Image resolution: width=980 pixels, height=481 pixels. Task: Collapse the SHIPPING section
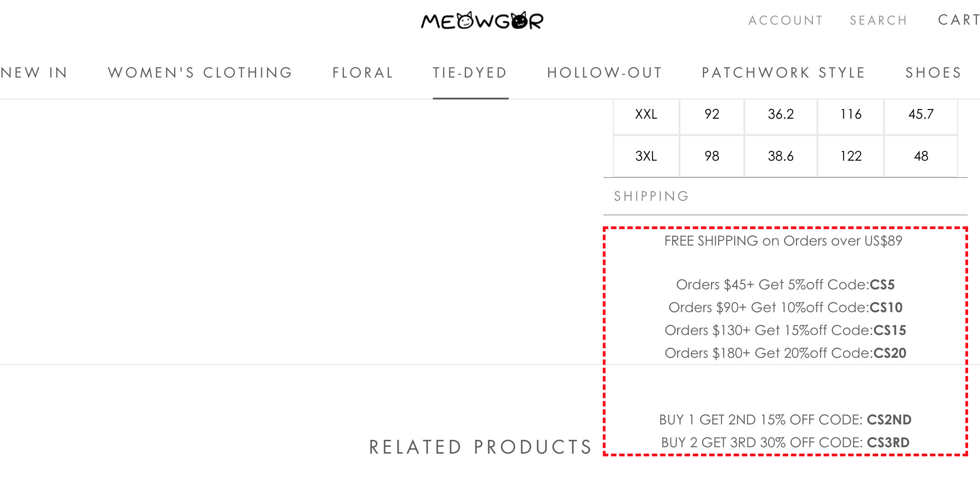tap(785, 196)
